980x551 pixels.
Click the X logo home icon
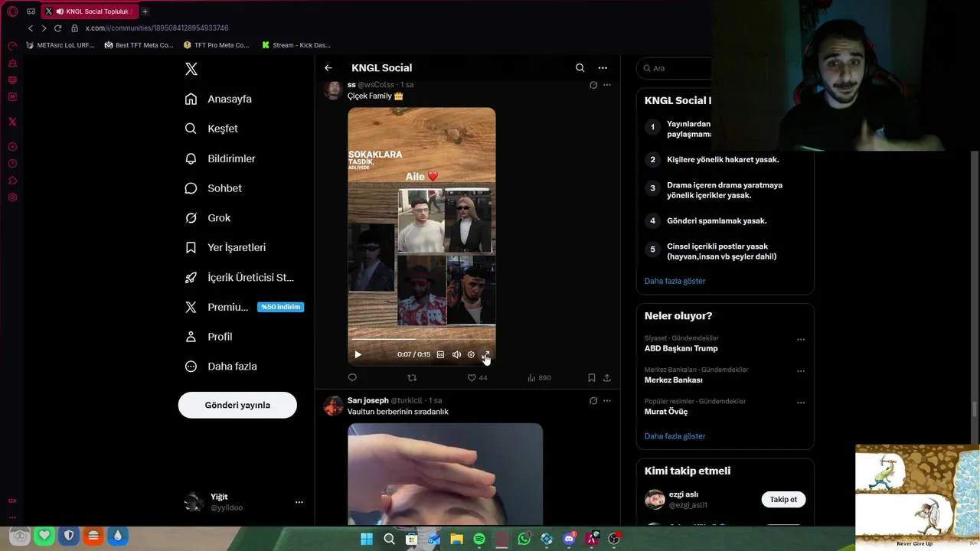191,69
